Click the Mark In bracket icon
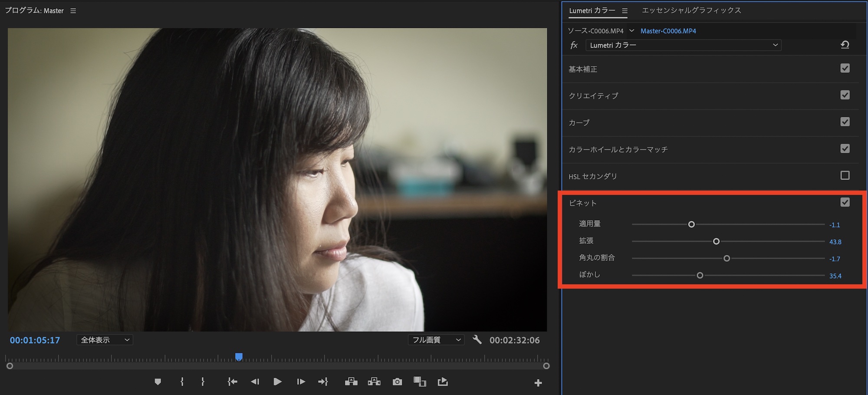 point(182,382)
